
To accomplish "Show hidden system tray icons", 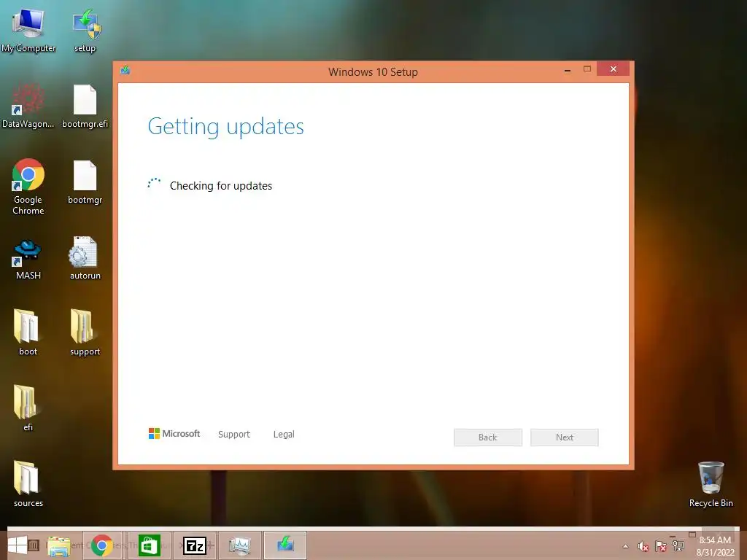I will coord(625,547).
